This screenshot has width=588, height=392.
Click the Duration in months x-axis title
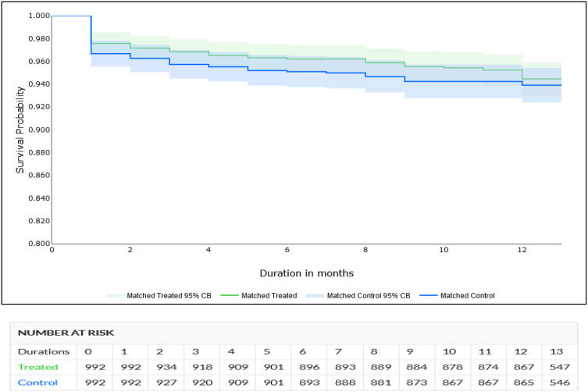(308, 274)
